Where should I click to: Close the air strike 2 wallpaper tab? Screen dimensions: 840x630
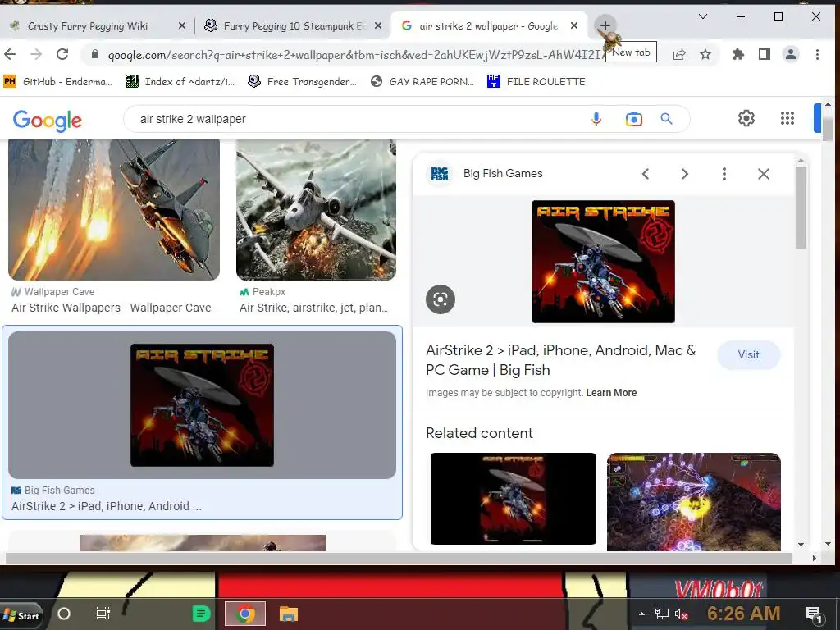(573, 25)
